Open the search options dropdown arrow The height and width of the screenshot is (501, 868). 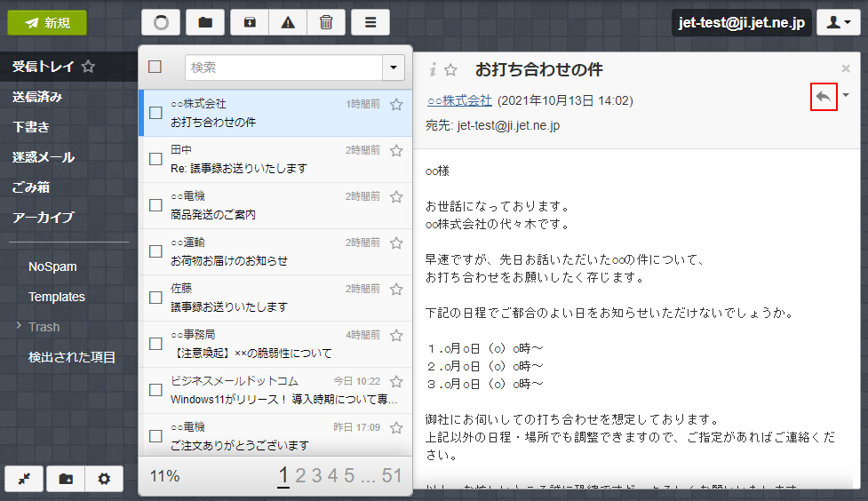[394, 68]
